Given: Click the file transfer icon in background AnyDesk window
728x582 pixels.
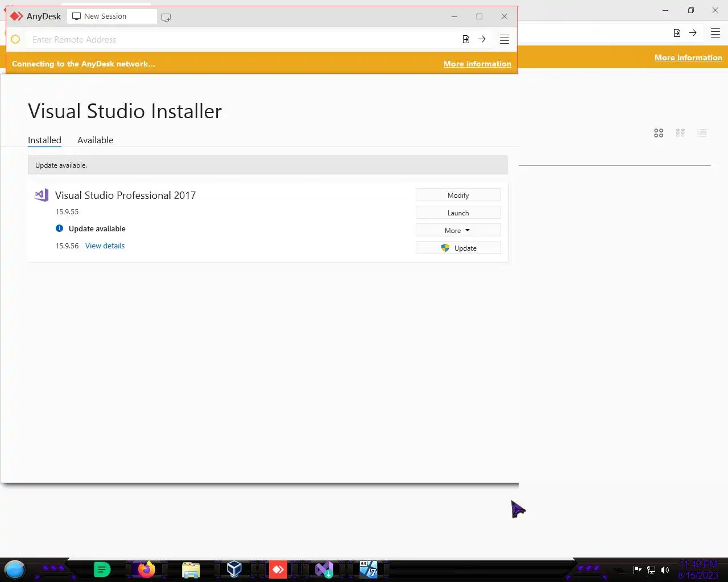Looking at the screenshot, I should (x=677, y=33).
